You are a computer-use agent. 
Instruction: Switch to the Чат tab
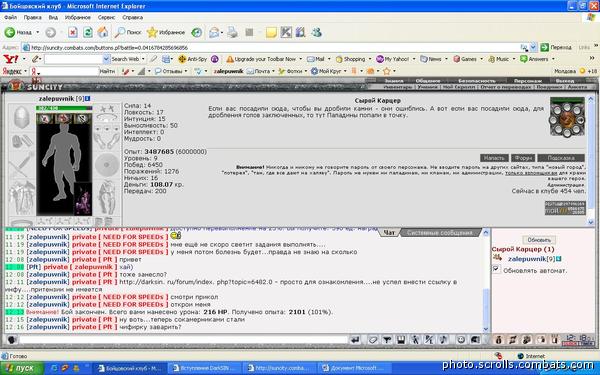coord(389,233)
